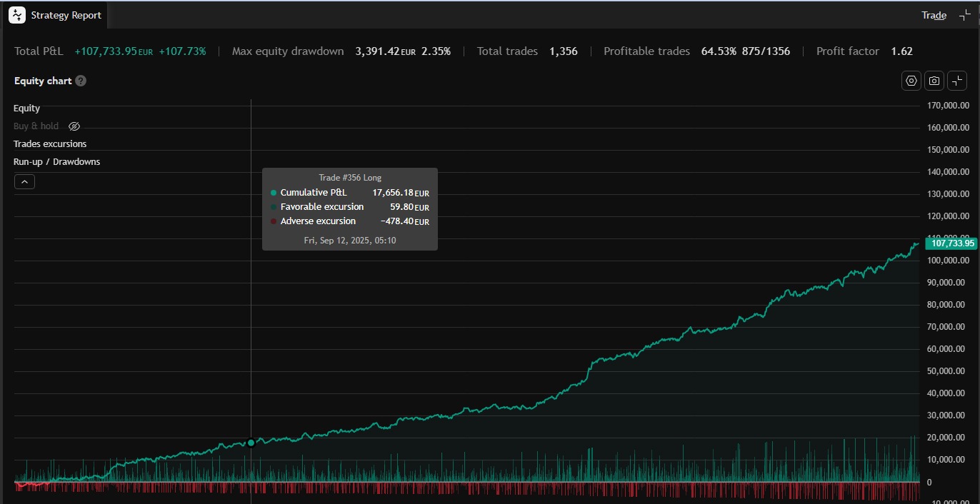The width and height of the screenshot is (980, 504).
Task: Click the Total trades value 1,356
Action: click(x=564, y=51)
